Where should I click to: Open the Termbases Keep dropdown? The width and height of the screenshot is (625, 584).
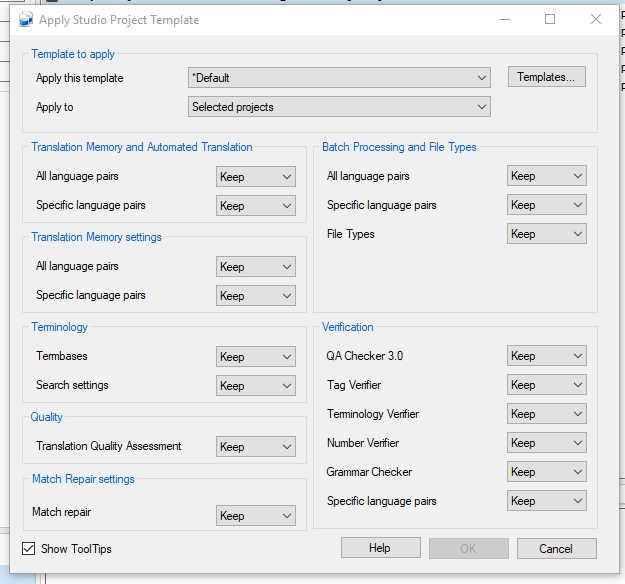tap(256, 357)
